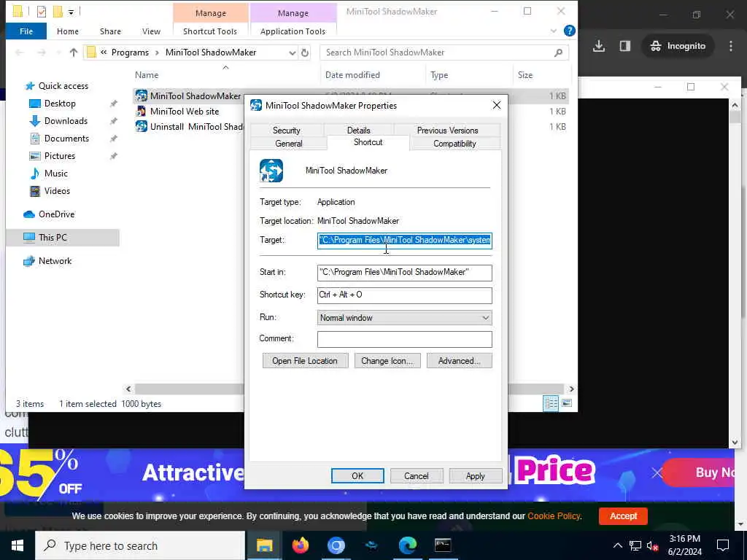Select the Application Tools ribbon tab
Screen dimensions: 747x560
pos(293,31)
